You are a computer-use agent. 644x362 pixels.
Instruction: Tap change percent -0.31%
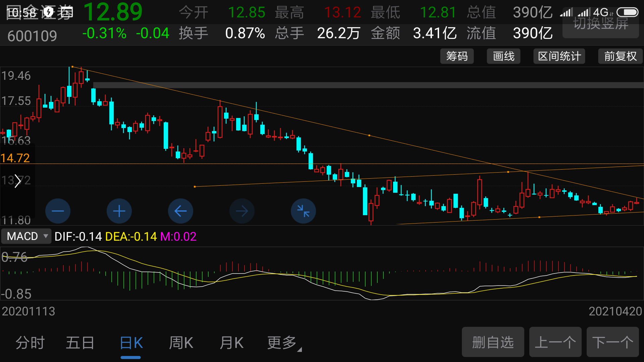coord(104,33)
